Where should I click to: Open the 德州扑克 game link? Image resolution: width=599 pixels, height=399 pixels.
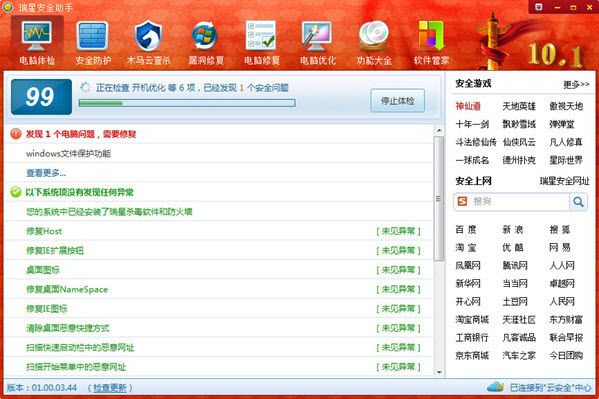tap(519, 160)
